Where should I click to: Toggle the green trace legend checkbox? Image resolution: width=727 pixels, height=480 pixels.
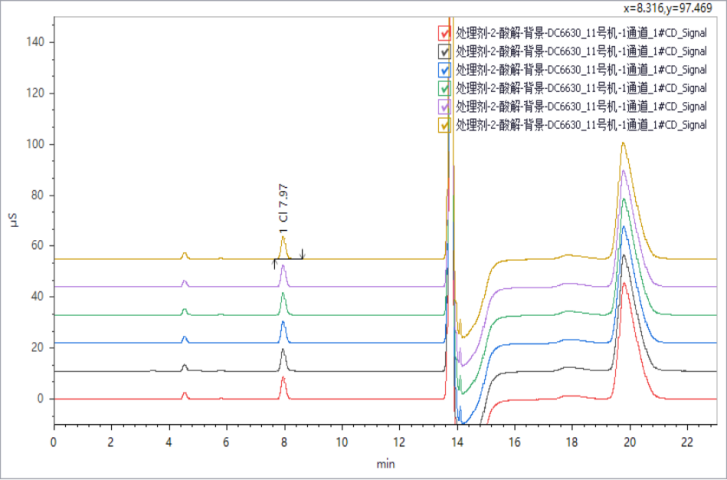445,88
